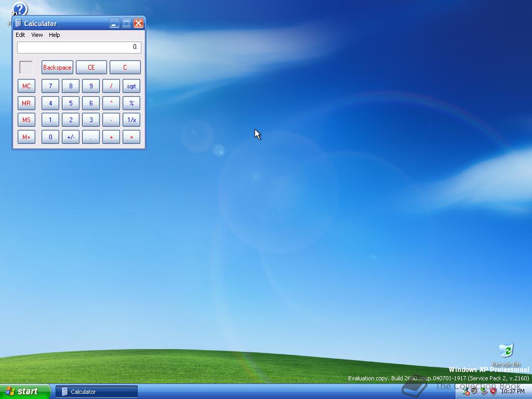Select the add (+) operator button

point(111,137)
